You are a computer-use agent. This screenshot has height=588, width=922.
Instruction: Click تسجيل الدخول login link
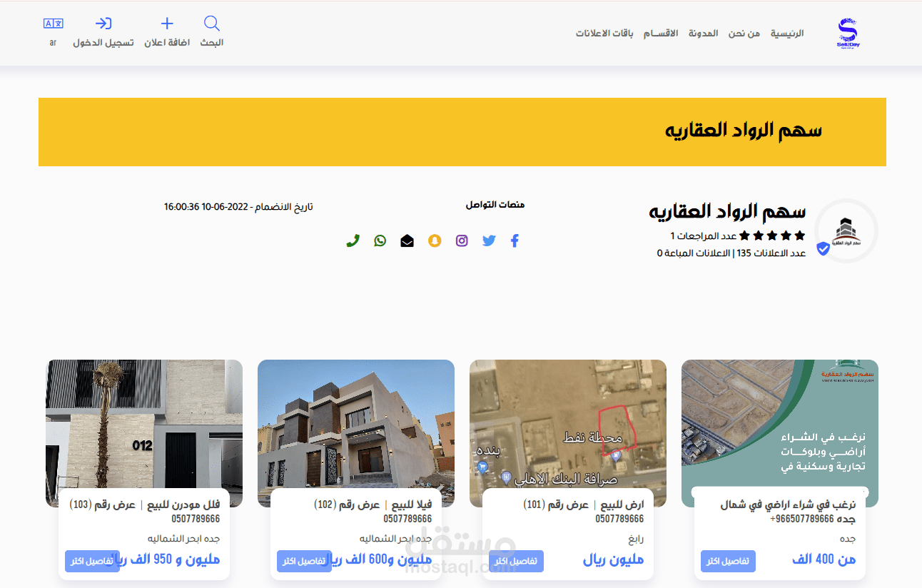pyautogui.click(x=103, y=43)
